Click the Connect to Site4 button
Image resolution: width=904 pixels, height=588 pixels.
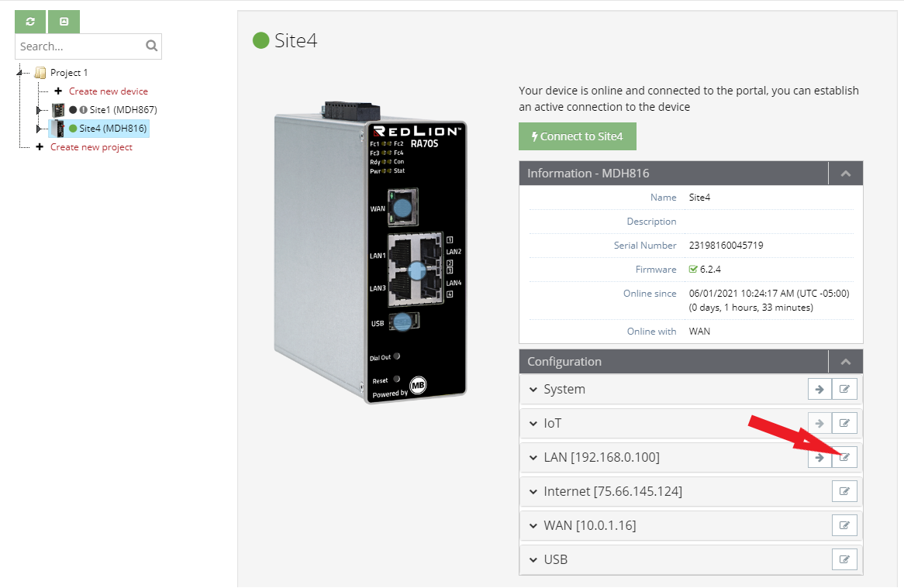577,136
